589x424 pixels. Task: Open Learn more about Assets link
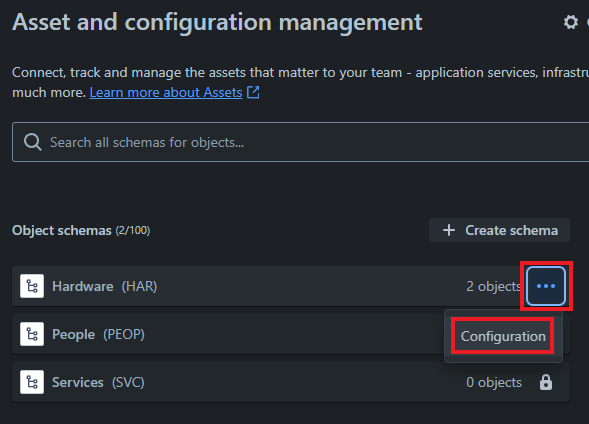pyautogui.click(x=166, y=92)
